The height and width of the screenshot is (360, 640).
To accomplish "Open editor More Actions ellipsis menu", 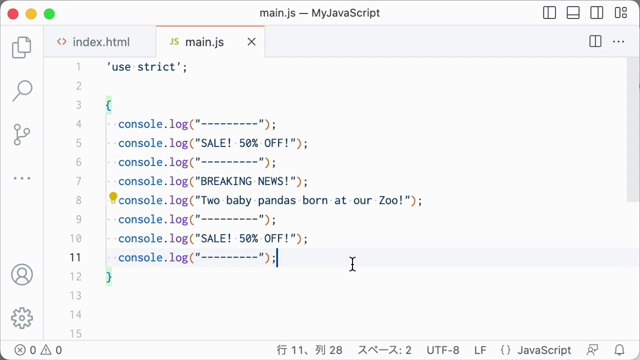I will tap(618, 41).
